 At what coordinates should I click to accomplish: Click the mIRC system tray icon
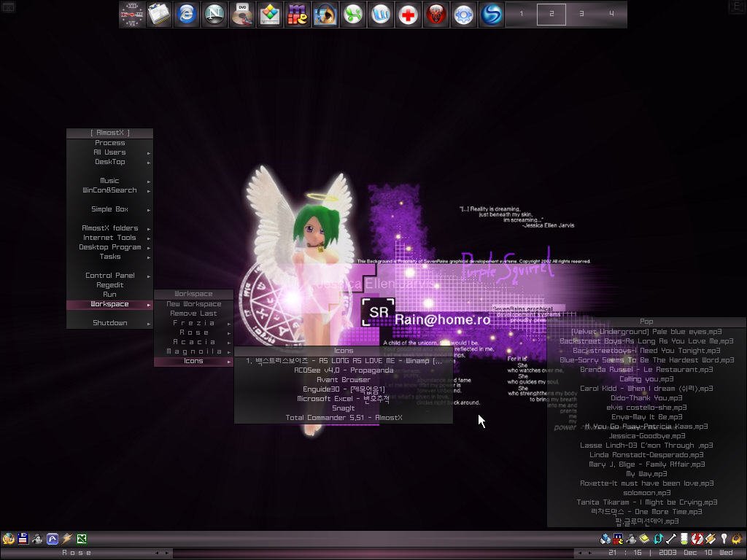(x=619, y=539)
